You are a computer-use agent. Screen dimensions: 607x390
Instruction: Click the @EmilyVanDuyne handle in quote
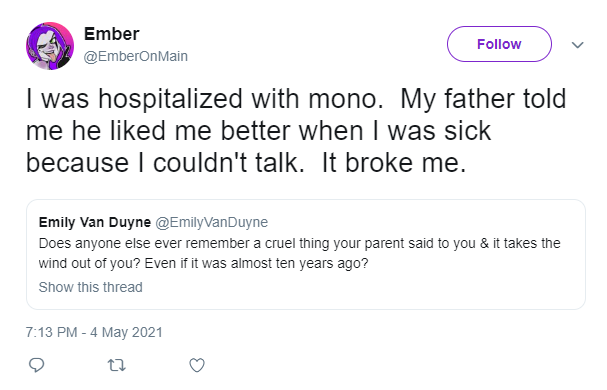(212, 222)
